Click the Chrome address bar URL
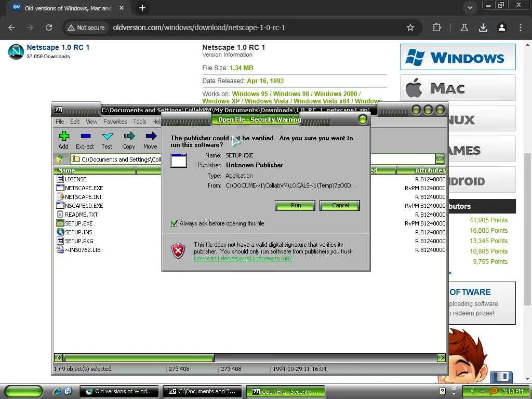The height and width of the screenshot is (399, 532). [x=199, y=28]
